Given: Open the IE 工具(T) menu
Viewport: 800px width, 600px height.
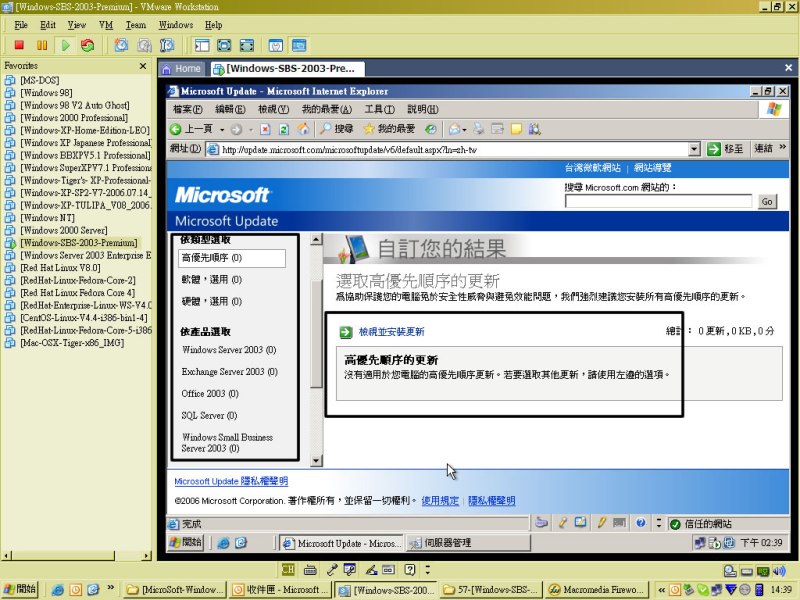Looking at the screenshot, I should tap(380, 109).
